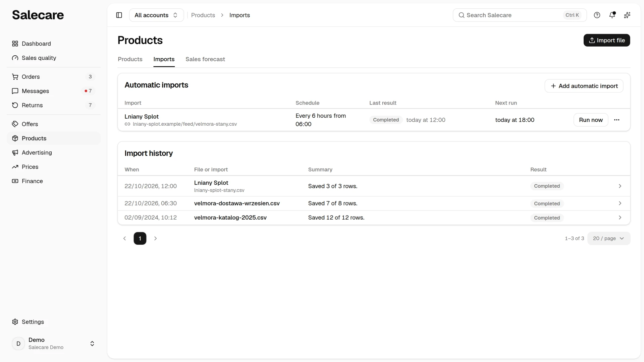Click the "today at 18:00" next run value
644x362 pixels.
click(515, 120)
